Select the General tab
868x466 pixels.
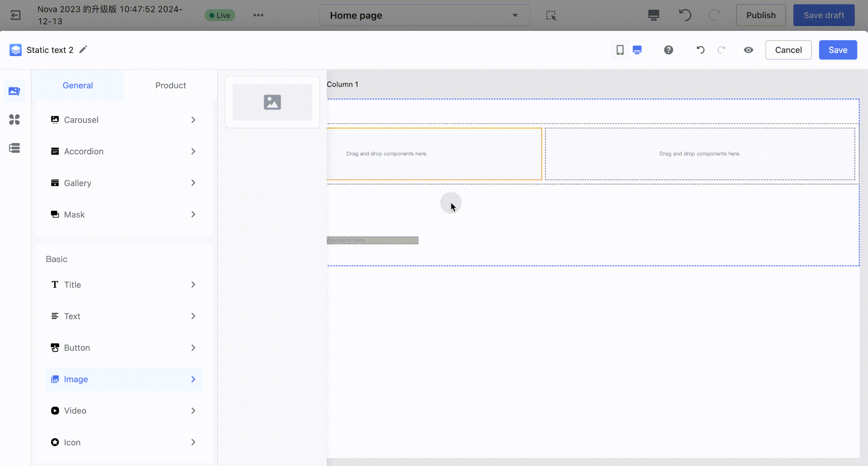click(x=78, y=85)
